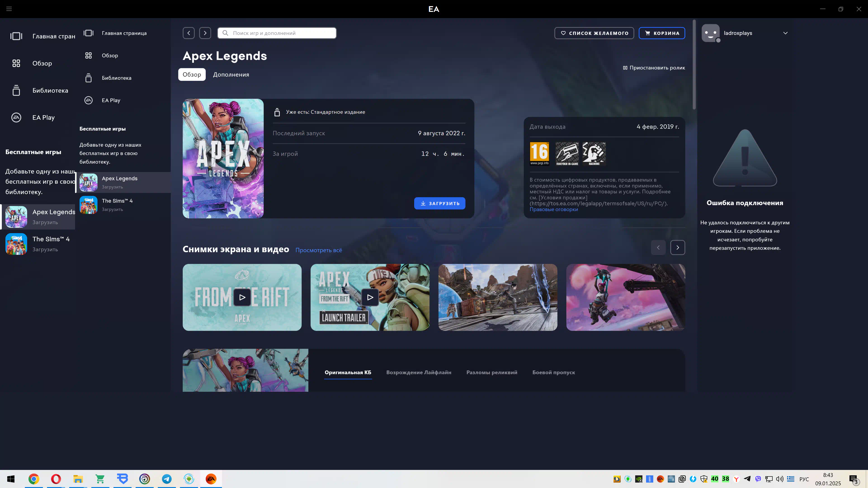Image resolution: width=868 pixels, height=488 pixels.
Task: Play the Launch Trailer video thumbnail
Action: (x=370, y=297)
